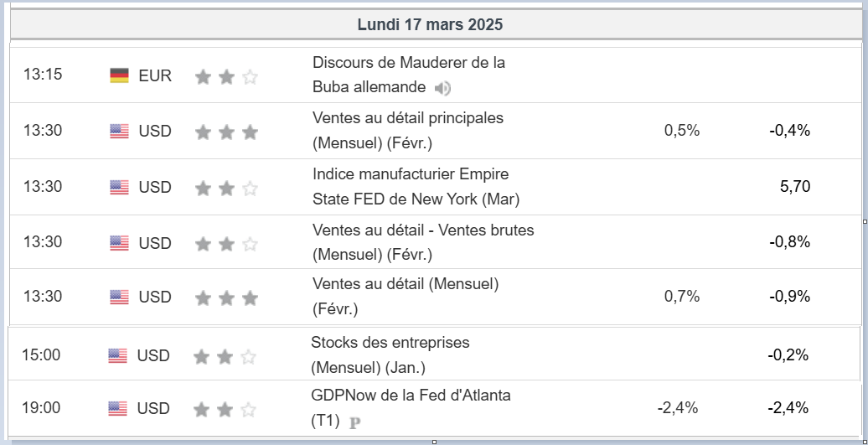The height and width of the screenshot is (445, 868).
Task: Open Ventes au détail - Ventes brutes event
Action: pos(422,230)
